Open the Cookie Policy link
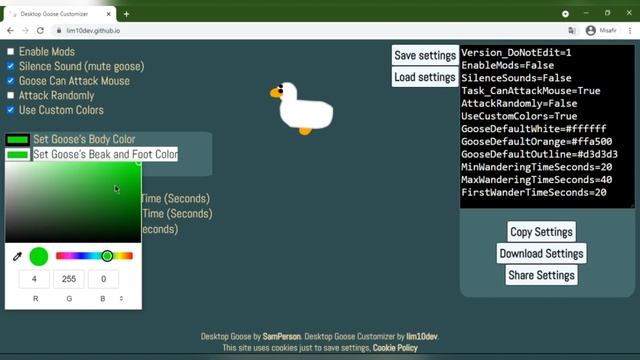The height and width of the screenshot is (360, 640). (395, 348)
